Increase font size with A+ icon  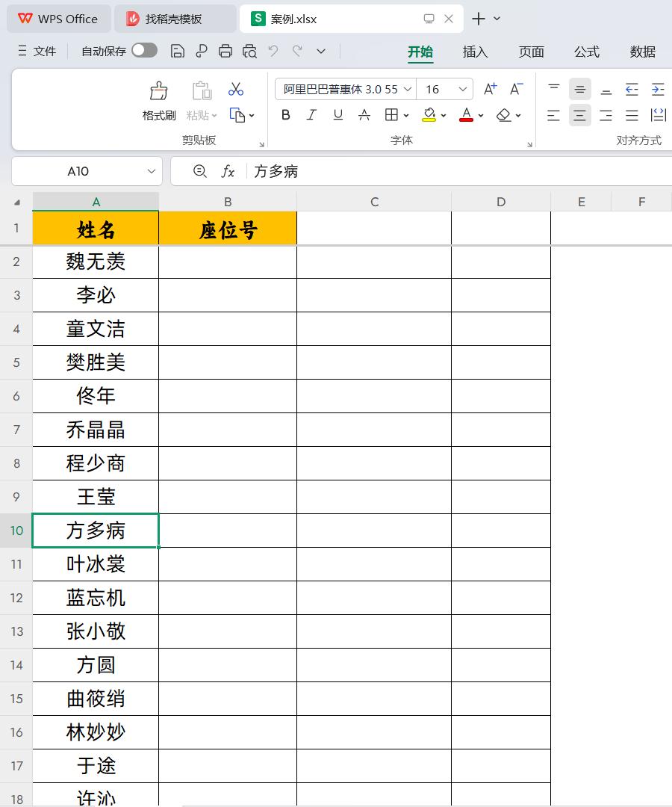(491, 89)
